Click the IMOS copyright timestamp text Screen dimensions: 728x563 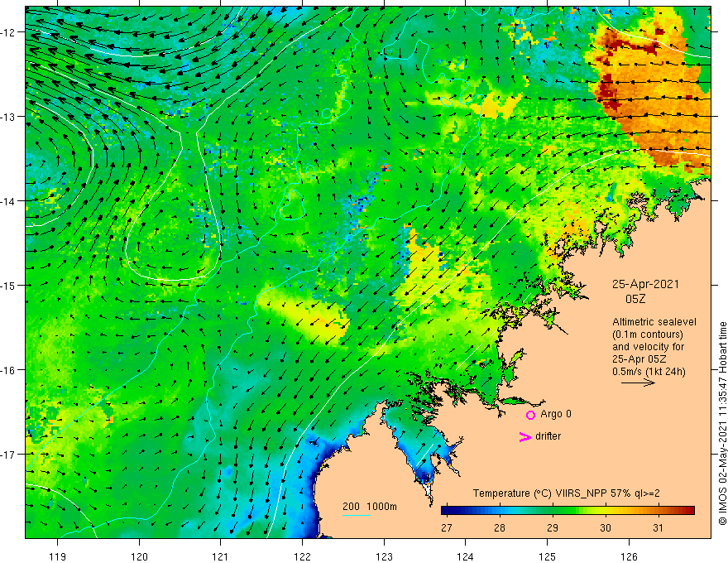pyautogui.click(x=722, y=424)
